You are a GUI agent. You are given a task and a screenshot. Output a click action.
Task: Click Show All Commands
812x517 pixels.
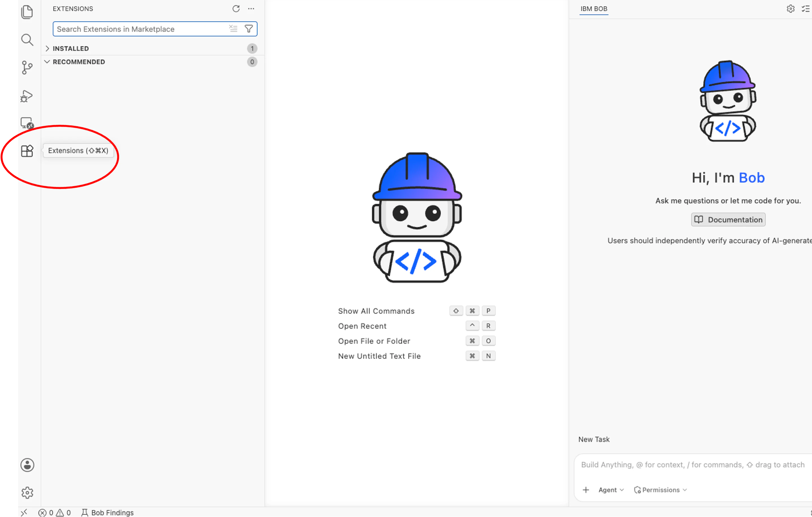point(376,311)
